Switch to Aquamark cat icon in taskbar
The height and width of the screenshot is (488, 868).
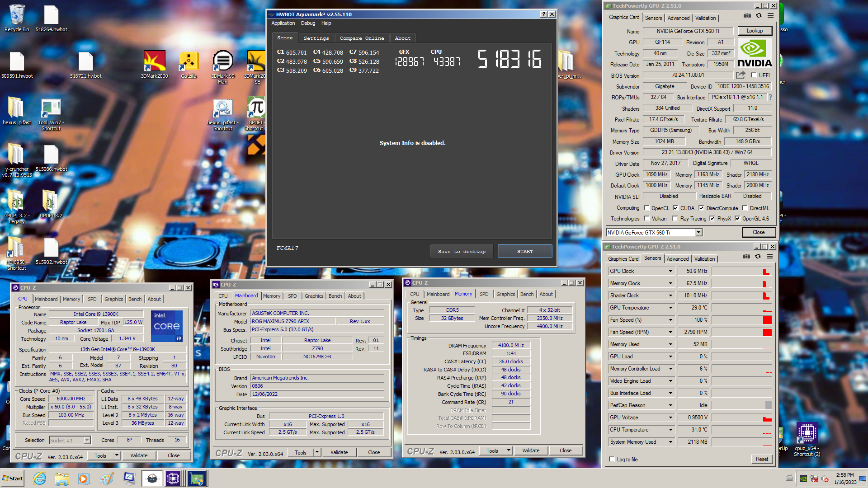tap(152, 479)
